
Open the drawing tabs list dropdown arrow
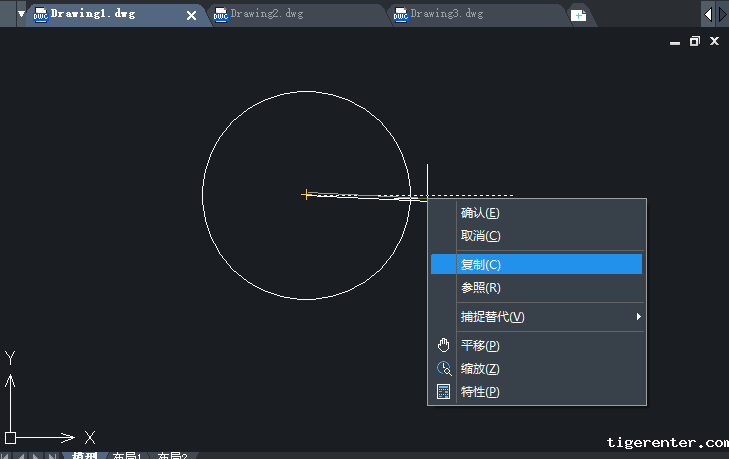pos(21,15)
